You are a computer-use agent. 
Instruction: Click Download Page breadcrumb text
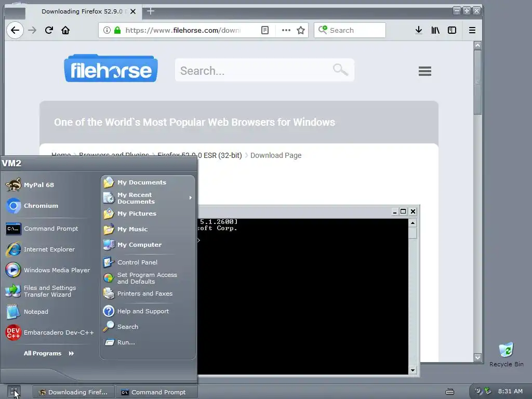click(x=276, y=155)
